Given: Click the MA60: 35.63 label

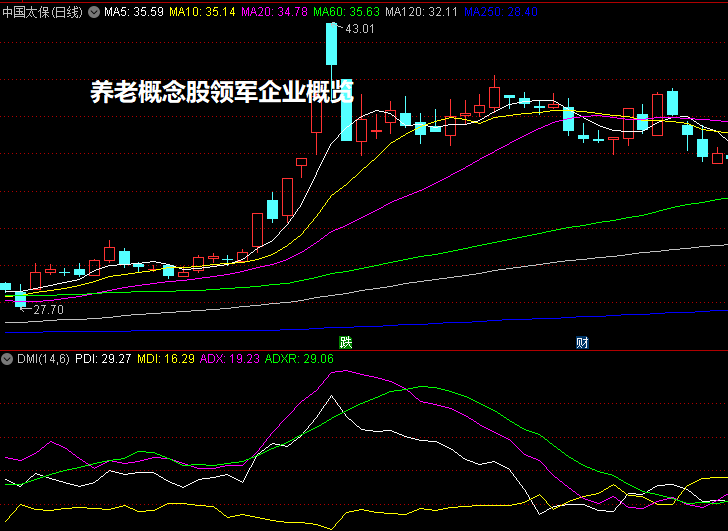Looking at the screenshot, I should (x=346, y=12).
